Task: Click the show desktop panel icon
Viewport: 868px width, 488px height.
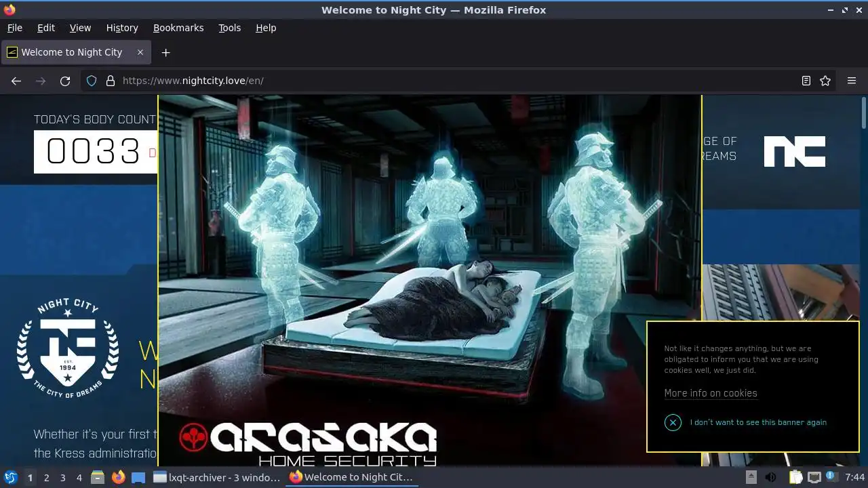Action: (x=138, y=477)
